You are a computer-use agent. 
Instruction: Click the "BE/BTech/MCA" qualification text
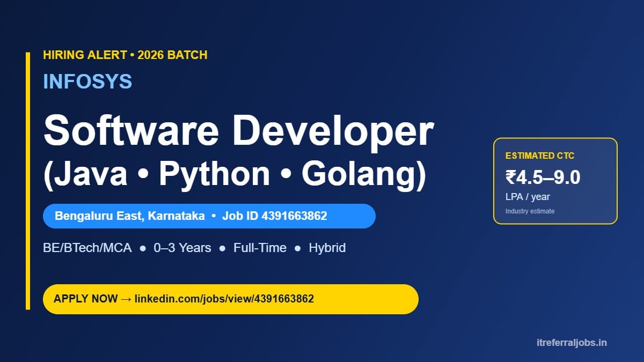[87, 248]
